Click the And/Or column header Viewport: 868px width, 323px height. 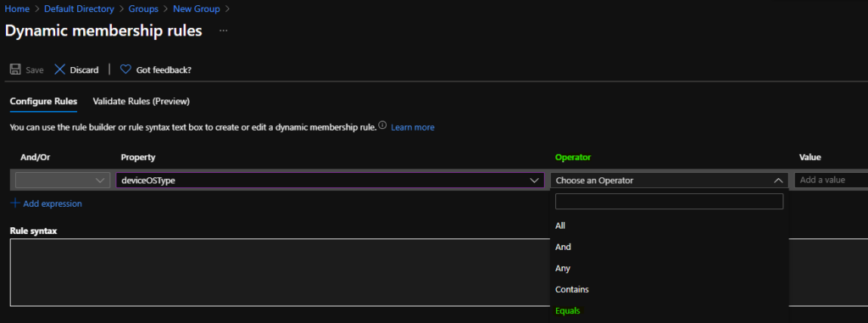35,158
